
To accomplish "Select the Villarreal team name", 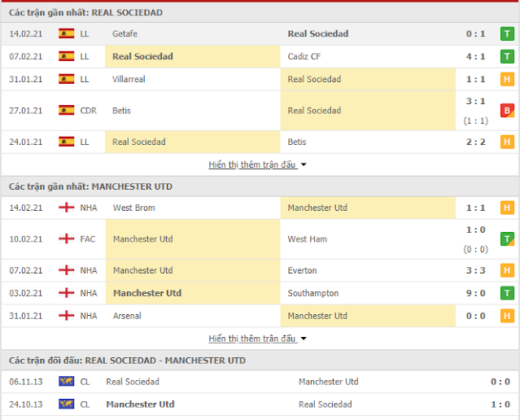I will (x=129, y=79).
